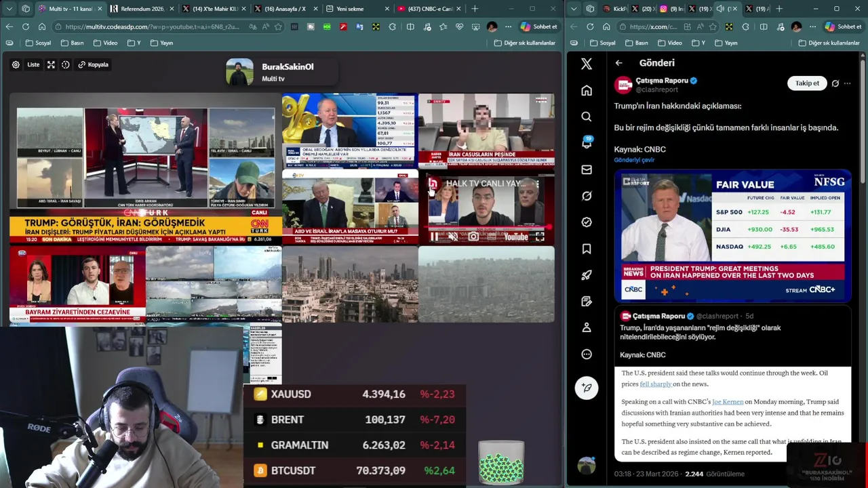Click the compose post button
Image resolution: width=868 pixels, height=488 pixels.
point(587,388)
